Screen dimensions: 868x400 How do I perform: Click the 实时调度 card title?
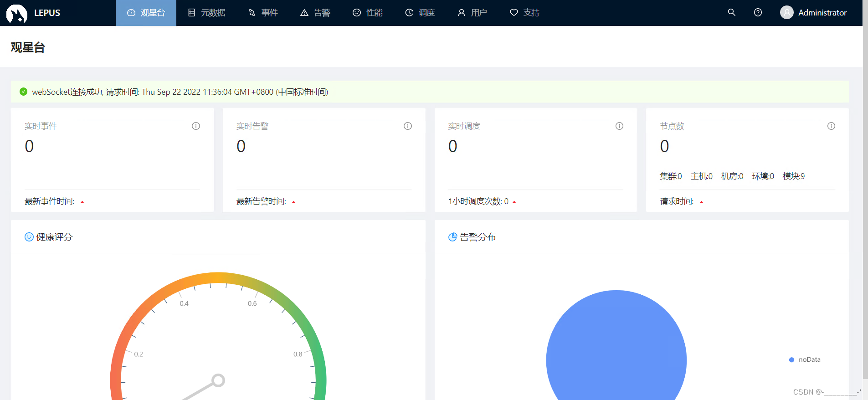point(464,126)
